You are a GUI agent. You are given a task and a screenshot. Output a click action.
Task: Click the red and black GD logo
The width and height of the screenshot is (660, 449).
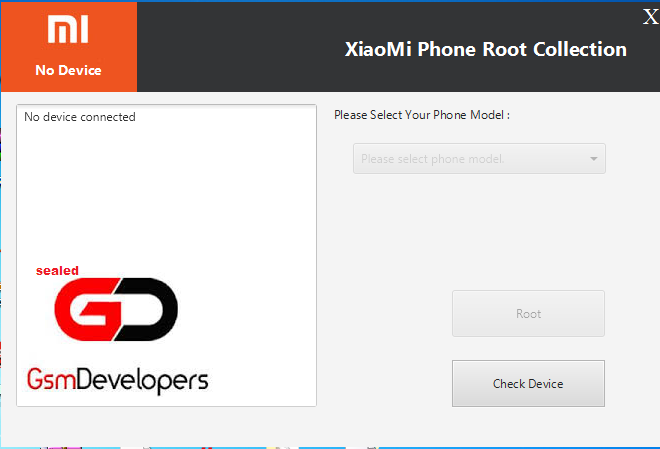(116, 309)
